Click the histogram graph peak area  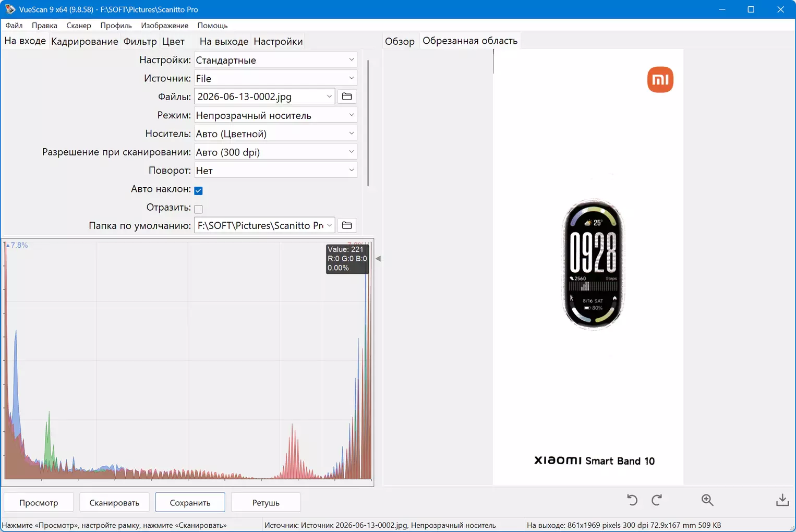(188, 361)
